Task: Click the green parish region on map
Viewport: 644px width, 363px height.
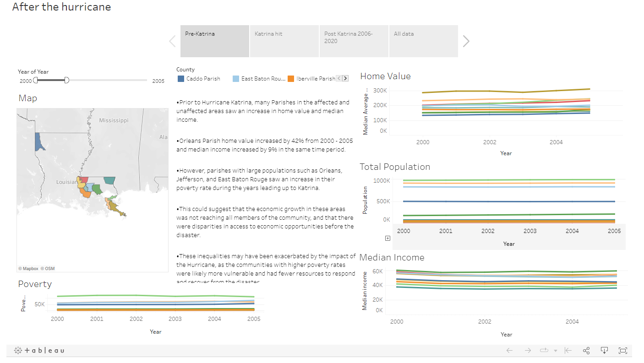Action: (x=97, y=189)
